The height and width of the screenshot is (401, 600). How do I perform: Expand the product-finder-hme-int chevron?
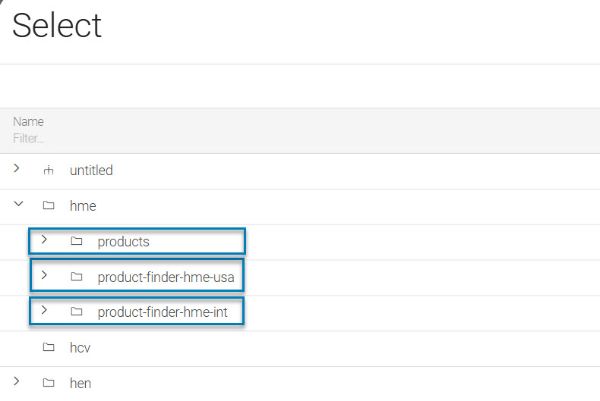[x=44, y=310]
